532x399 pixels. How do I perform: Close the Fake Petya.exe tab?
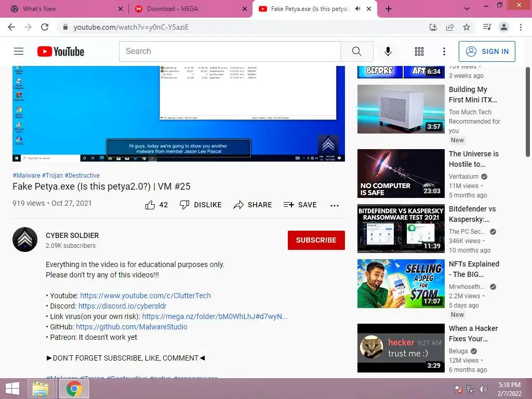pyautogui.click(x=369, y=9)
